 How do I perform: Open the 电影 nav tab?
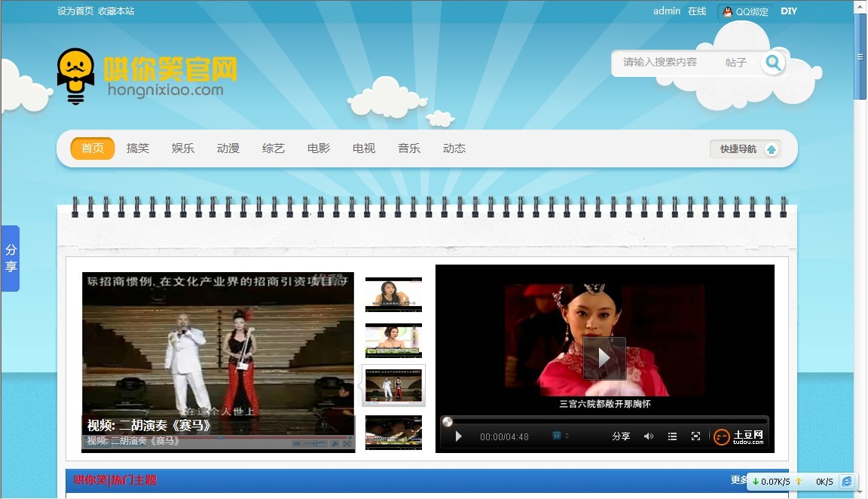(x=319, y=148)
